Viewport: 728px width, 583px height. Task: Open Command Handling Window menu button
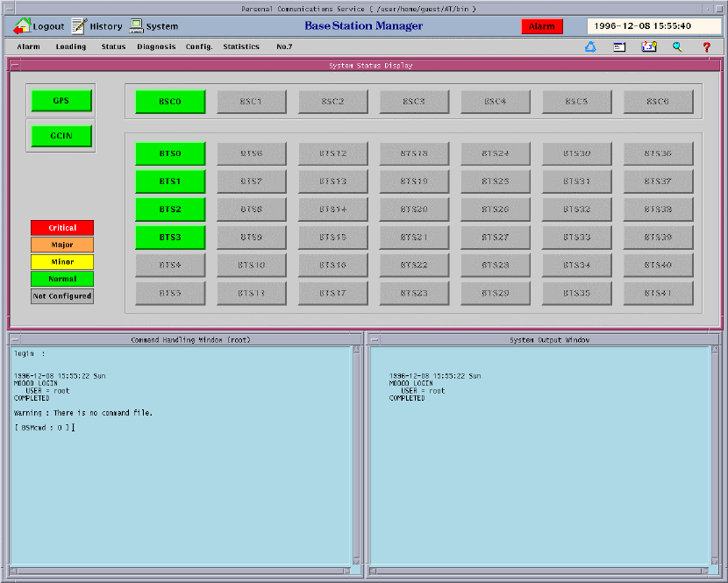15,340
